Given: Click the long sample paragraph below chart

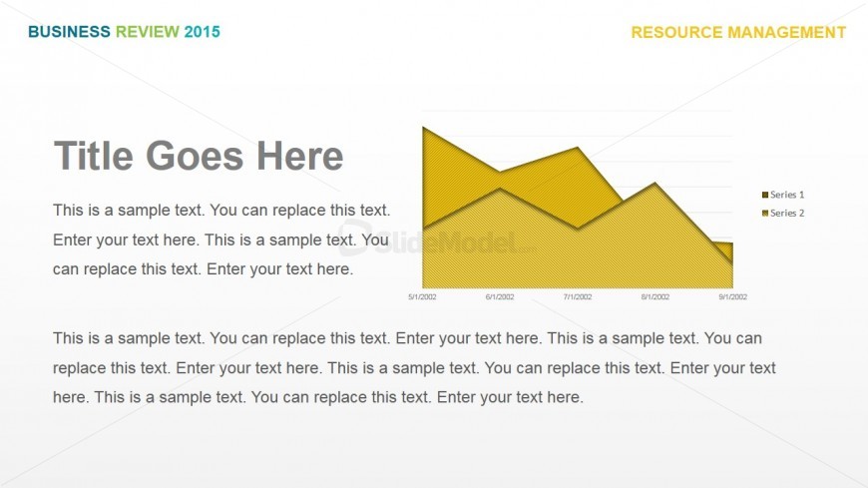Looking at the screenshot, I should click(x=414, y=368).
